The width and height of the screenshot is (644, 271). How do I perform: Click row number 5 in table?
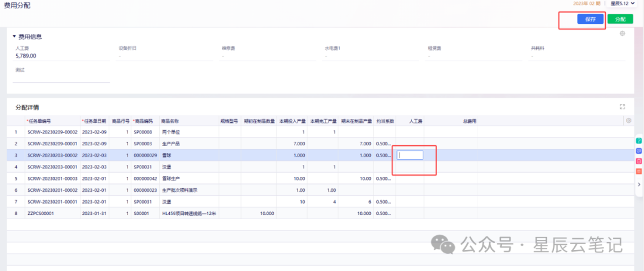coord(16,179)
